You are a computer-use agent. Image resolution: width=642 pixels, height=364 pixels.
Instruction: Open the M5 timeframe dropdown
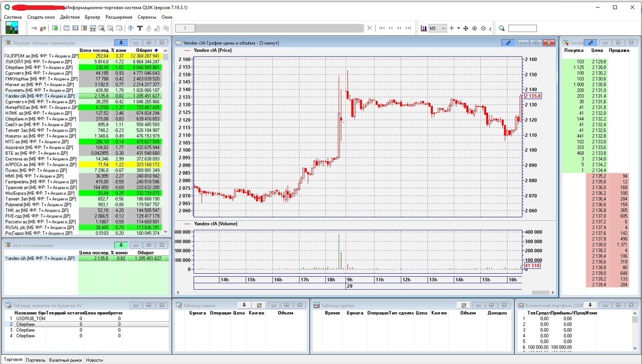tap(438, 28)
